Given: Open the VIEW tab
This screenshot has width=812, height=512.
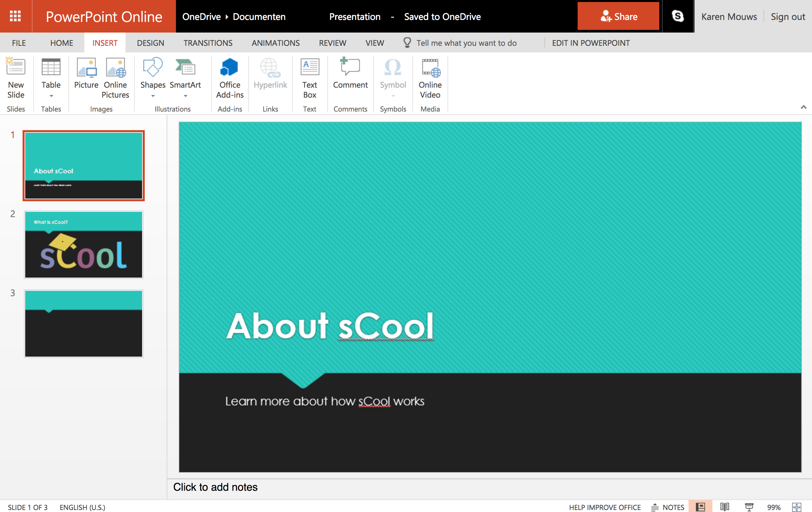Looking at the screenshot, I should pos(375,43).
